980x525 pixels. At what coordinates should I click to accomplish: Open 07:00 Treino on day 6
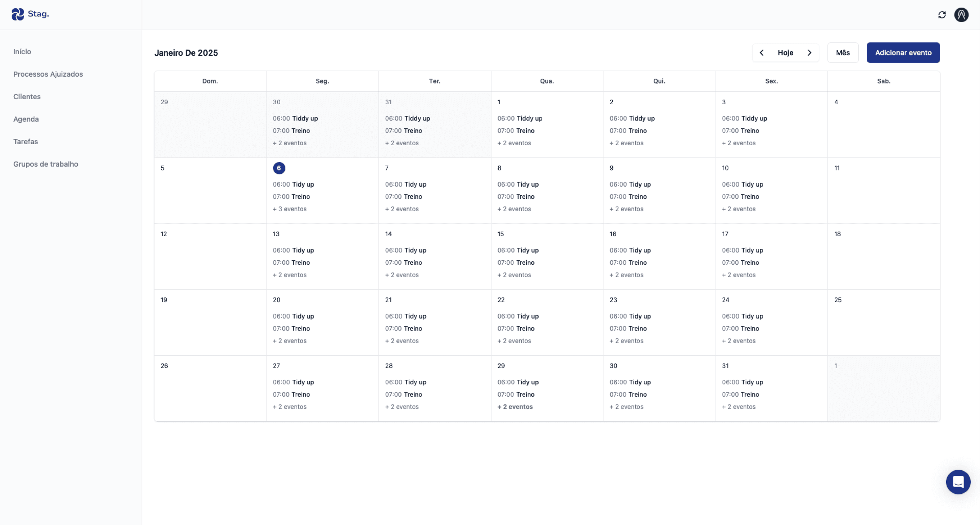291,197
